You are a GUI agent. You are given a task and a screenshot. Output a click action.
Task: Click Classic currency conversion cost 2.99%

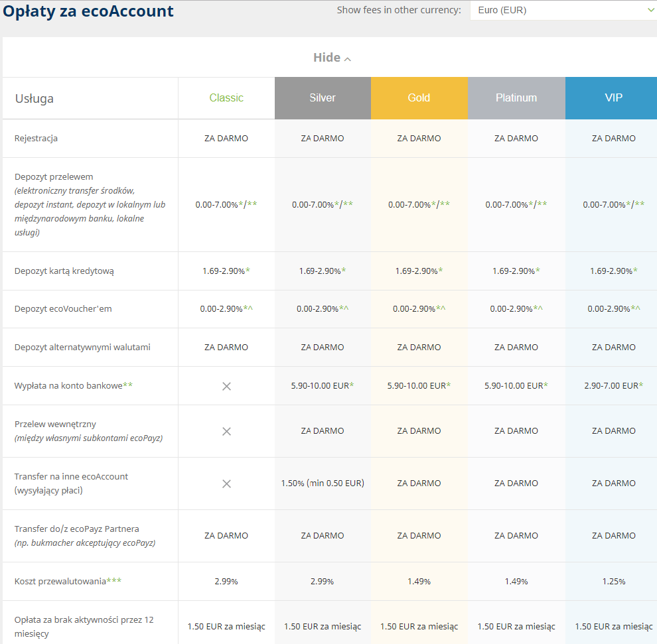coord(226,581)
